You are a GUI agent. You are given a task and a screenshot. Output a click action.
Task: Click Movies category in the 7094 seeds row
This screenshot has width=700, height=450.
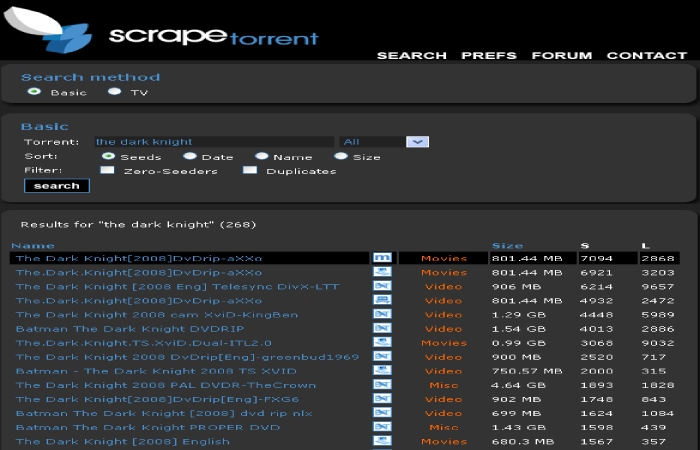click(x=444, y=258)
